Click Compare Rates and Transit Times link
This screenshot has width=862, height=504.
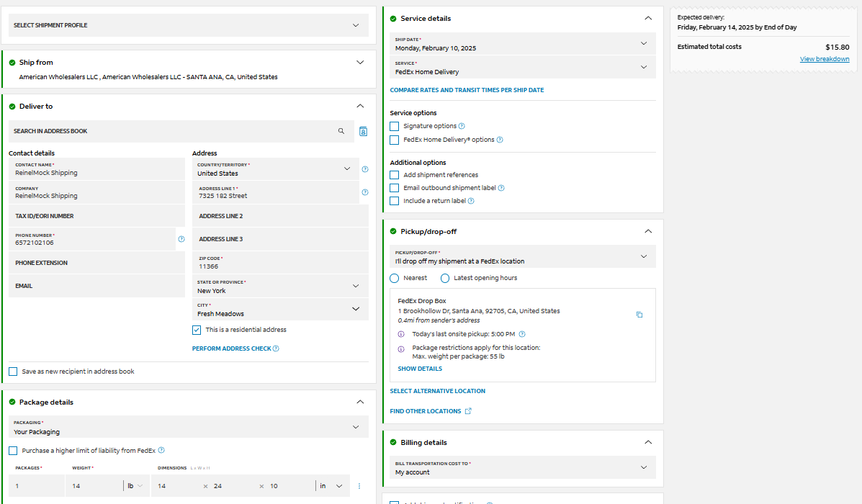tap(467, 90)
